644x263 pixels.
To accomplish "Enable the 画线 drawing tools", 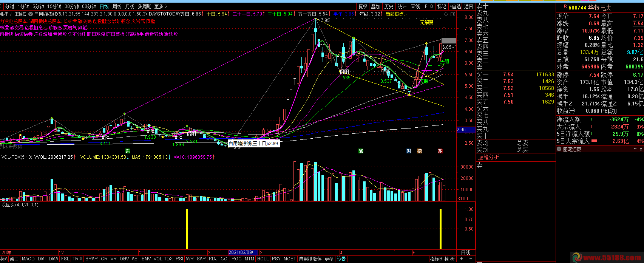I will pyautogui.click(x=415, y=6).
